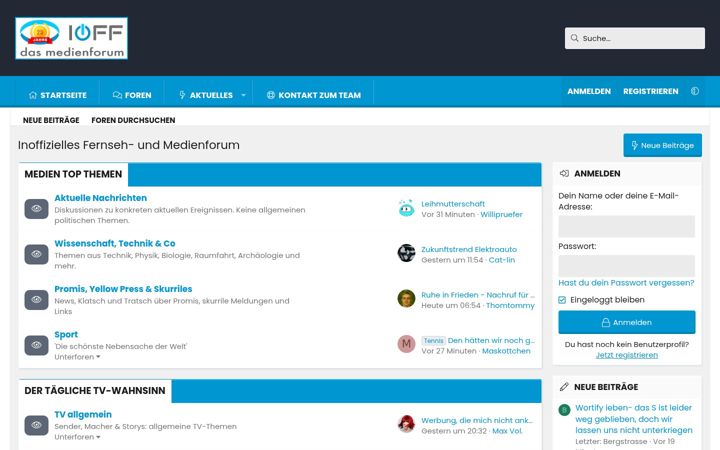Image resolution: width=720 pixels, height=450 pixels.
Task: Open Kontakt zum Team menu item
Action: [314, 95]
